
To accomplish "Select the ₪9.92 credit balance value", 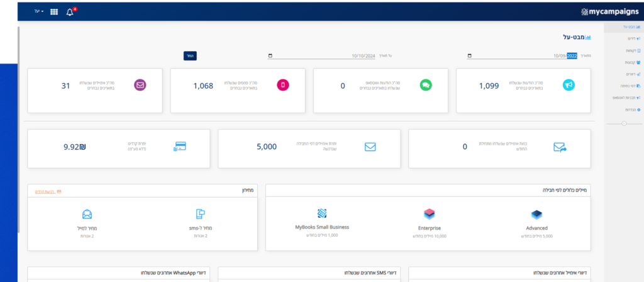I will point(75,147).
